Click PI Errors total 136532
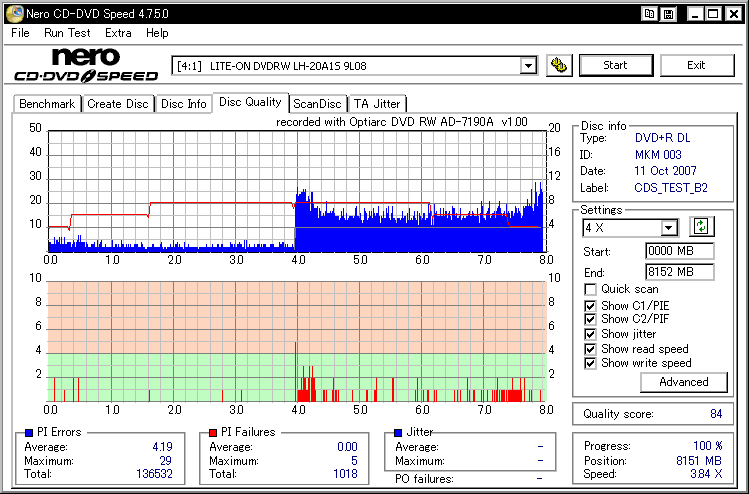This screenshot has width=749, height=494. (154, 474)
